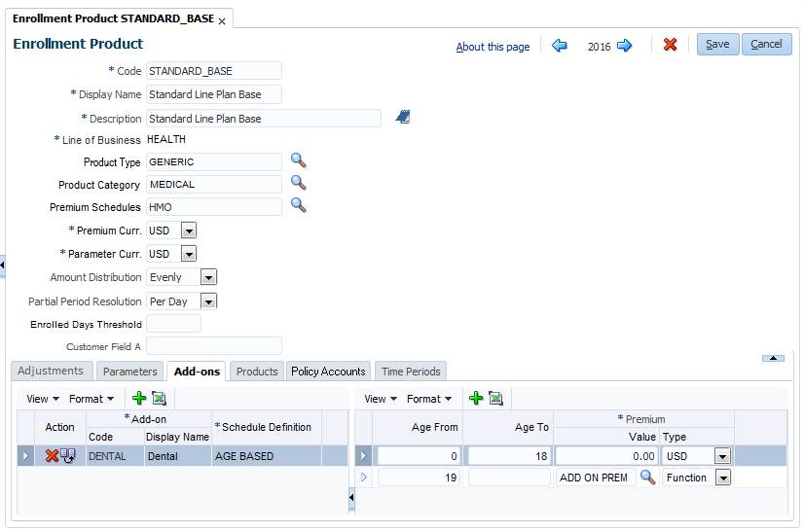804x532 pixels.
Task: Open the DENTAL row history icon
Action: coord(68,455)
